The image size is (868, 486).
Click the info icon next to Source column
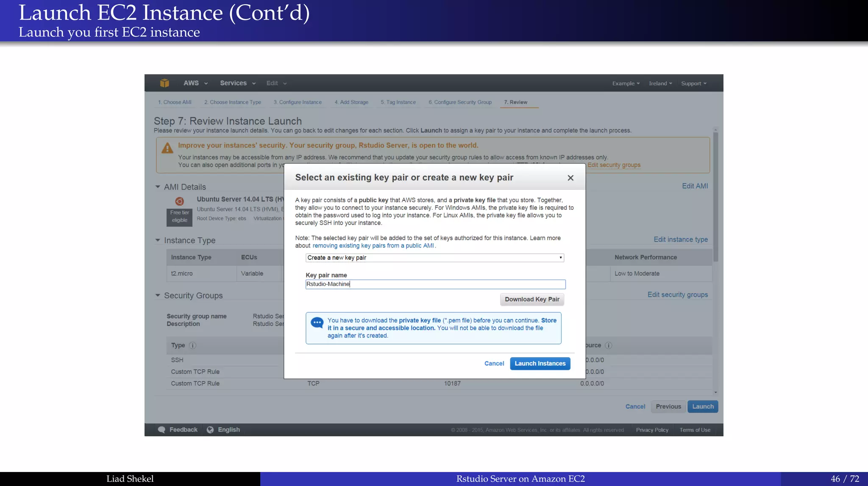(608, 345)
